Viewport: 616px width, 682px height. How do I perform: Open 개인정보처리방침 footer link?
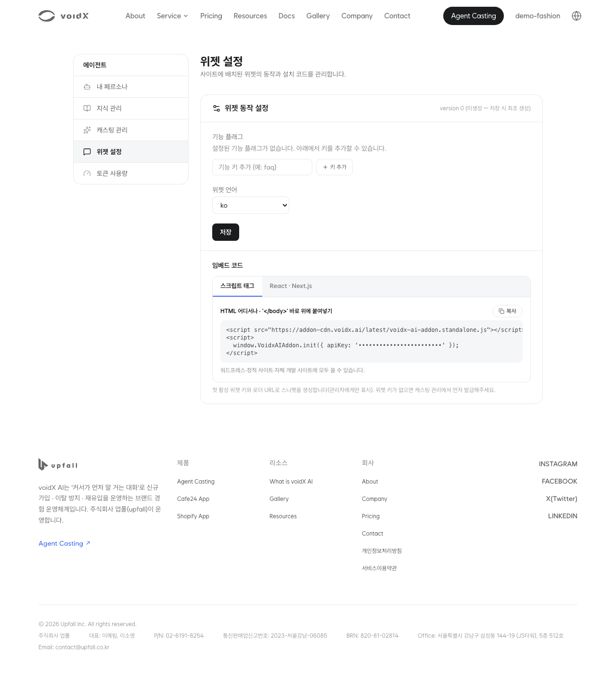point(382,551)
